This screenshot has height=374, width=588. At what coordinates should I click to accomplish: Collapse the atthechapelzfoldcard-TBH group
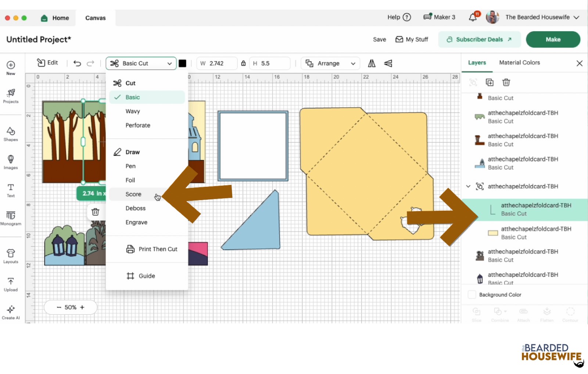pos(468,186)
